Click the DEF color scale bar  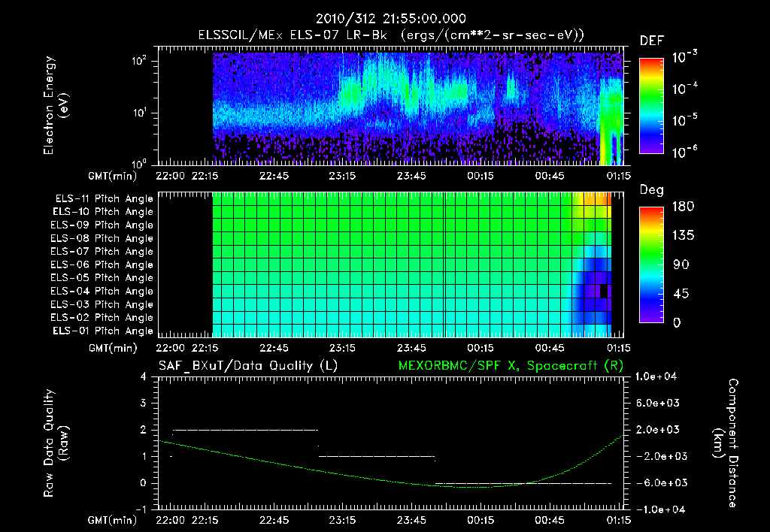point(651,105)
